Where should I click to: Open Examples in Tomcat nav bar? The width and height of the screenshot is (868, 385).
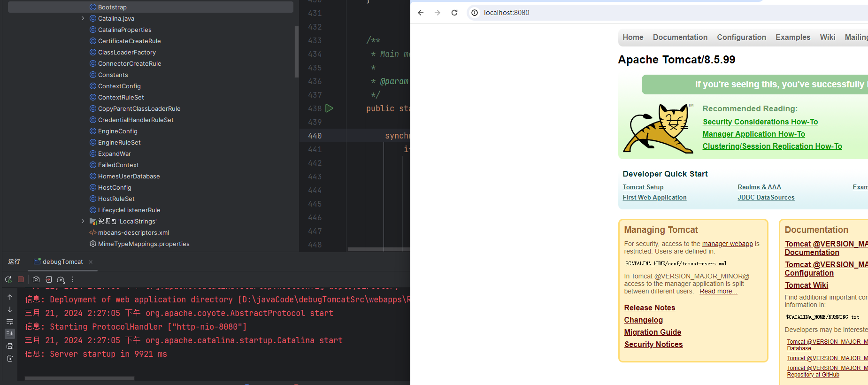click(x=793, y=37)
